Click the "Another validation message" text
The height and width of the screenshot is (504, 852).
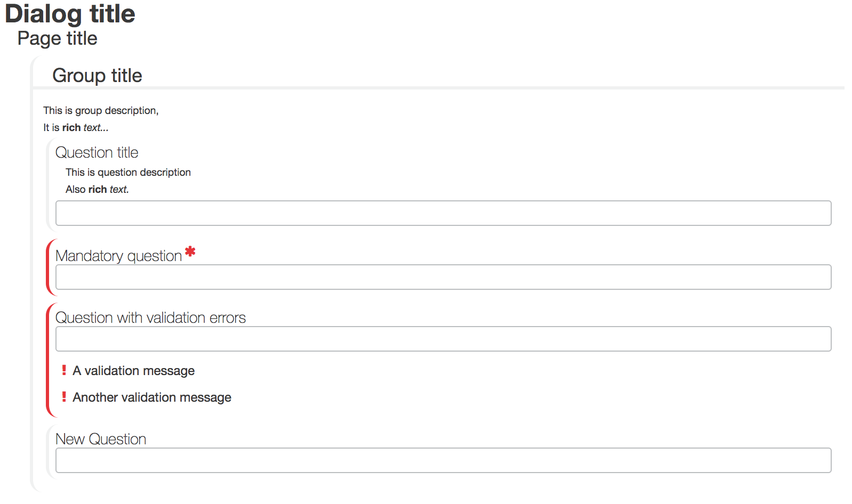[x=152, y=397]
